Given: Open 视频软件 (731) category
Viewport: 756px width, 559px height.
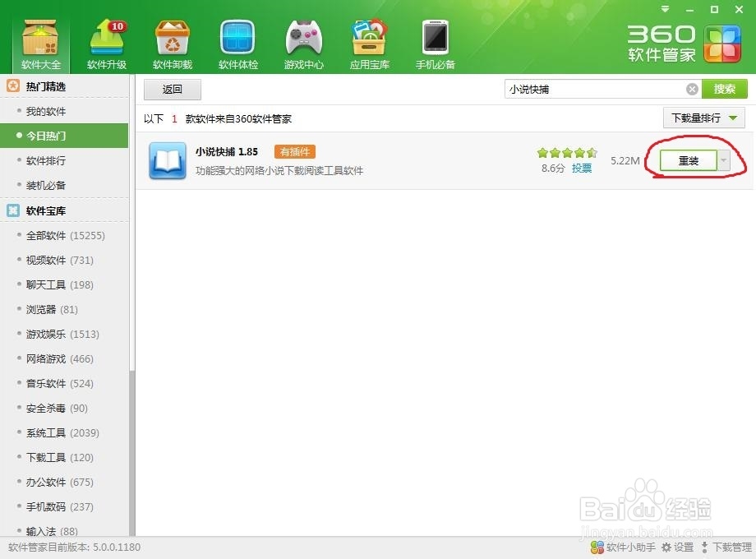Looking at the screenshot, I should pos(60,260).
